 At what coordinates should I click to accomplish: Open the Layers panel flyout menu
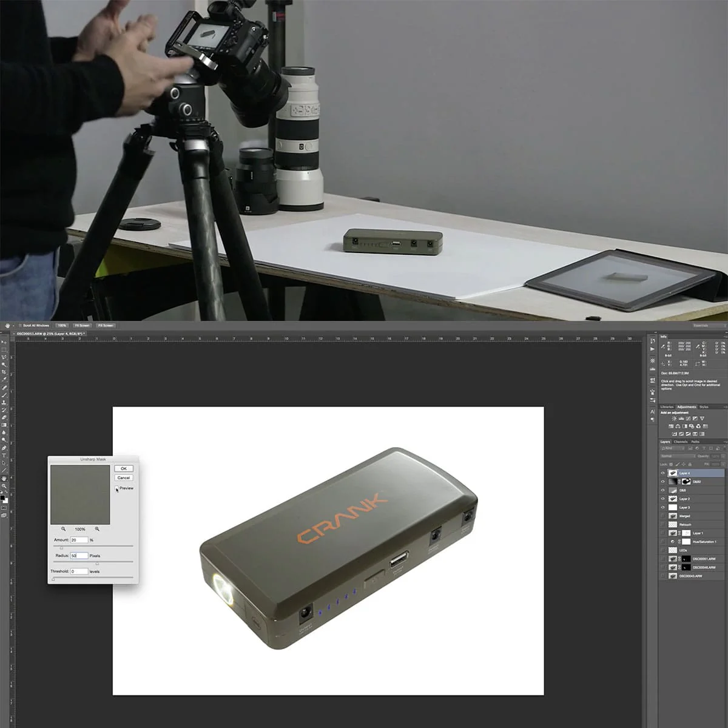point(726,442)
